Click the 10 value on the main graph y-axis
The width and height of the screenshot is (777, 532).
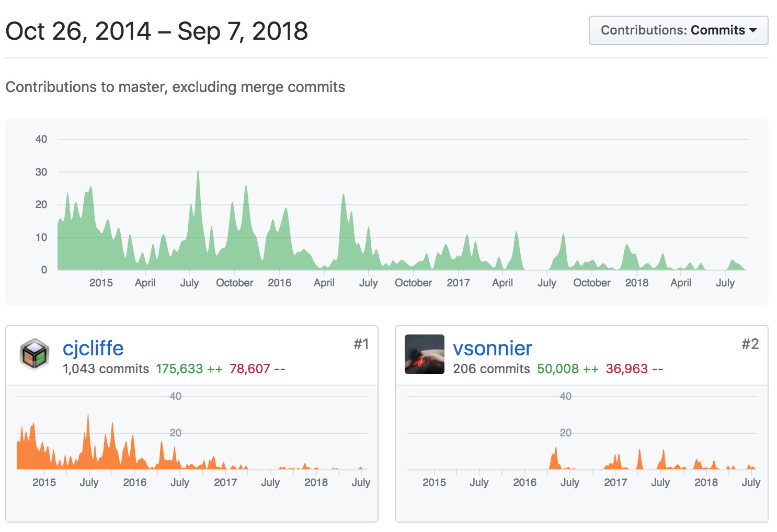pos(41,237)
